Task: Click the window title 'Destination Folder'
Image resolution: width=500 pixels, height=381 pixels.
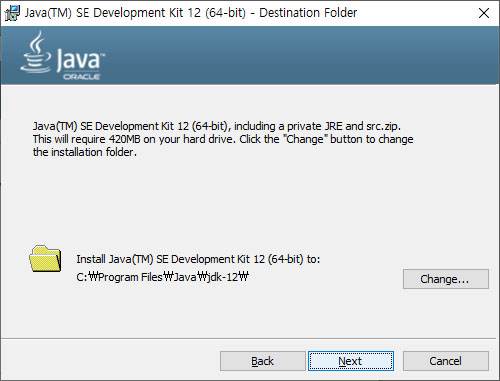Action: click(308, 13)
